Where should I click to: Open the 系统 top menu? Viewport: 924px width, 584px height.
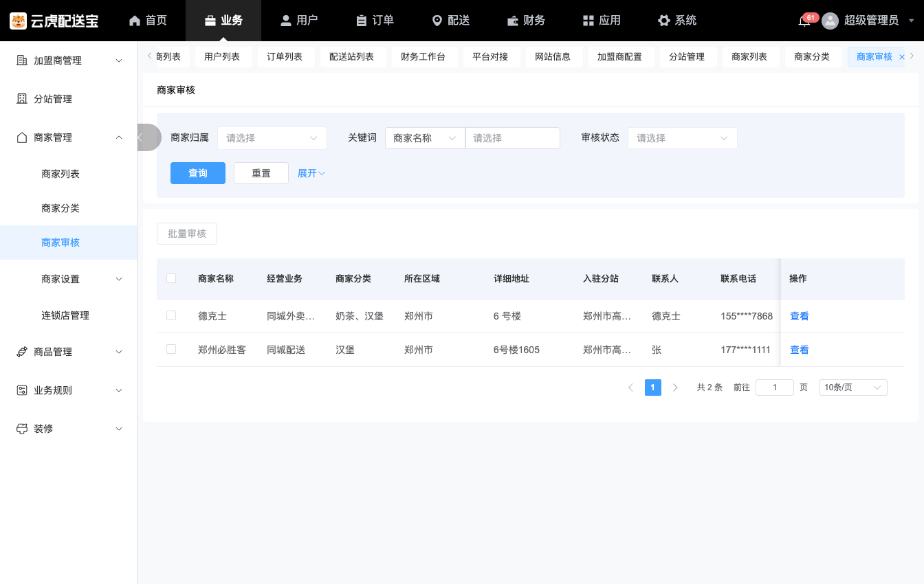tap(677, 21)
